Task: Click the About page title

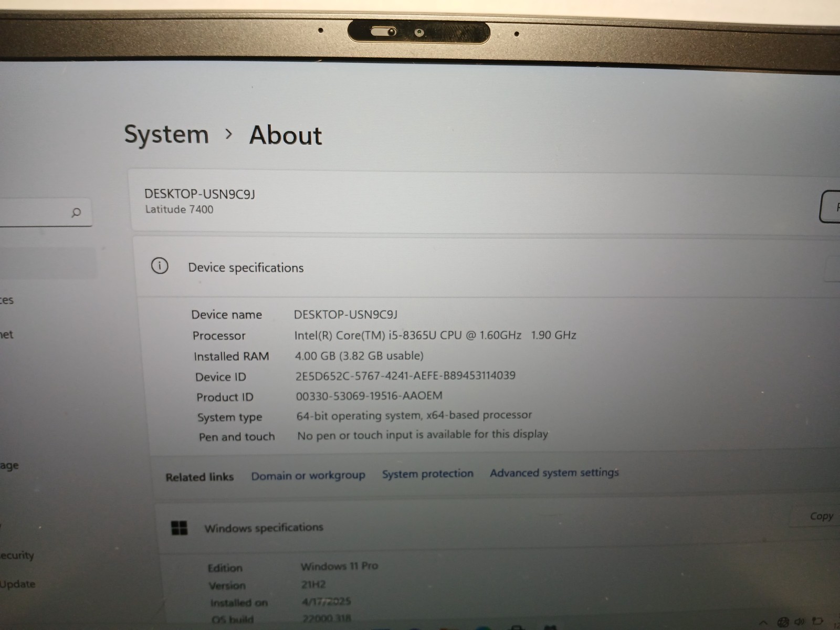Action: coord(286,135)
